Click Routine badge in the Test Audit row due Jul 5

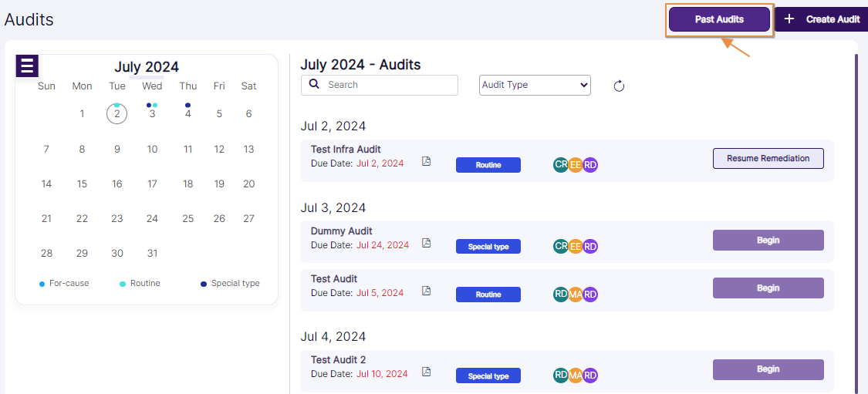coord(488,295)
